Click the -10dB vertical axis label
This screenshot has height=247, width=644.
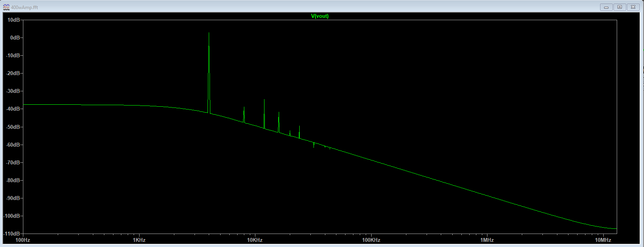[13, 55]
